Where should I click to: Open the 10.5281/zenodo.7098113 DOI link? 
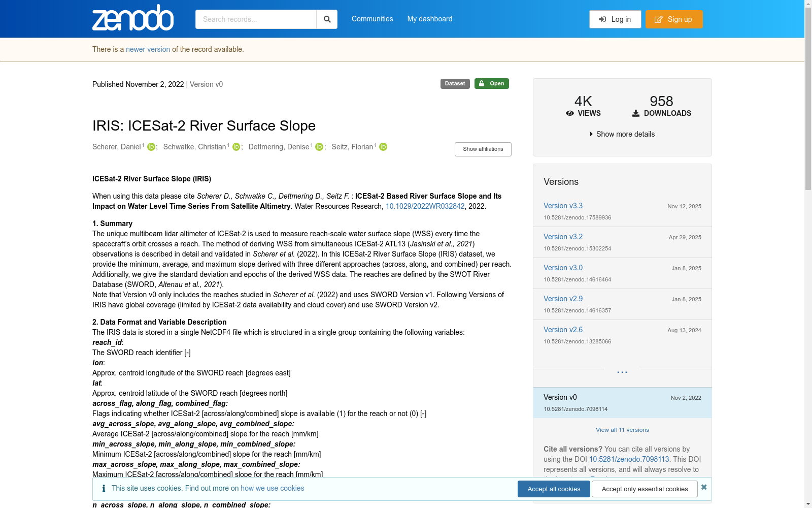point(629,459)
